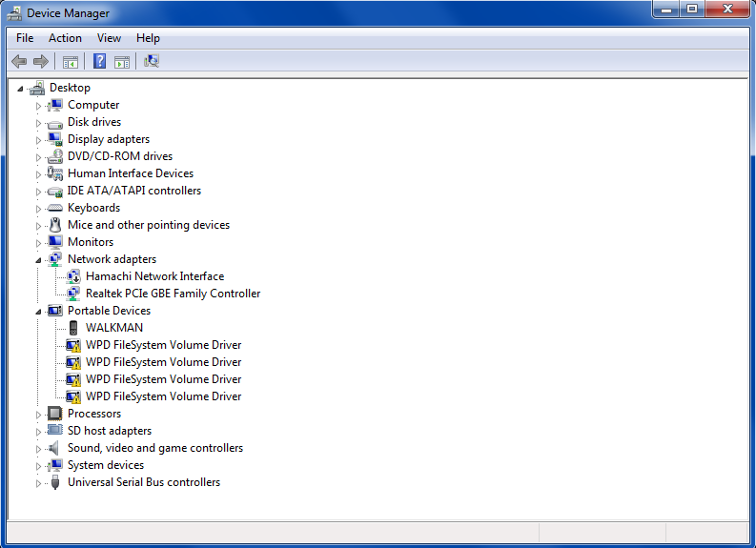Collapse the Portable Devices category
Image resolution: width=756 pixels, height=548 pixels.
(x=39, y=311)
